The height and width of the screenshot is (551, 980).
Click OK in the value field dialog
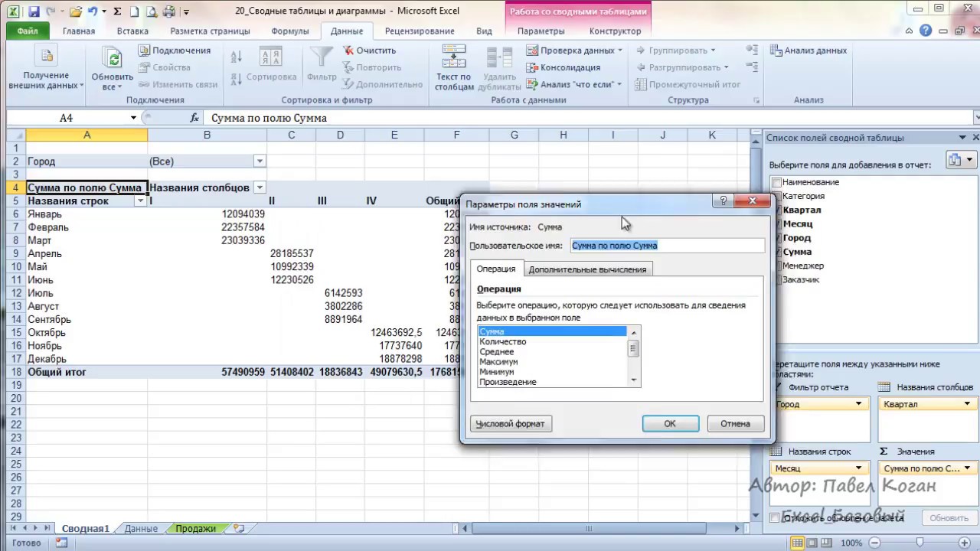(x=670, y=423)
